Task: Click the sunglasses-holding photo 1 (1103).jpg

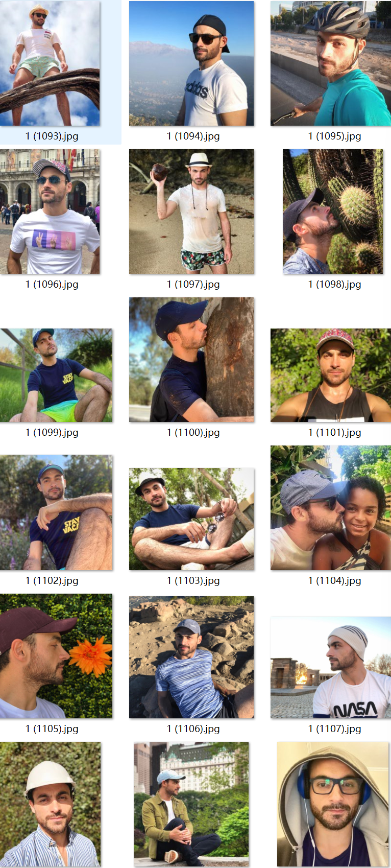Action: click(191, 519)
